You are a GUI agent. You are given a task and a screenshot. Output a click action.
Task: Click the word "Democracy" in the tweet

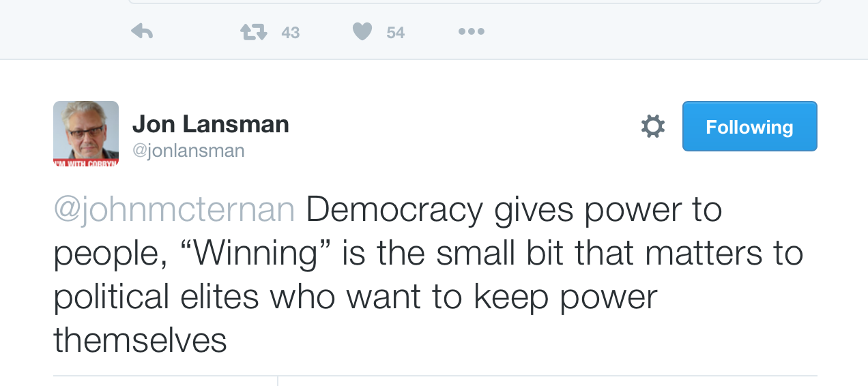click(x=394, y=210)
